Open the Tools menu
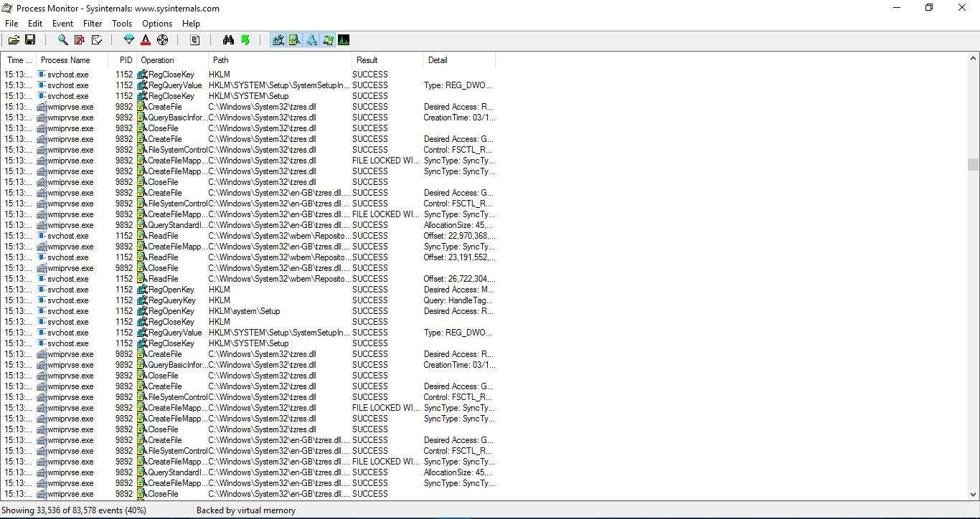This screenshot has height=519, width=980. coord(121,23)
